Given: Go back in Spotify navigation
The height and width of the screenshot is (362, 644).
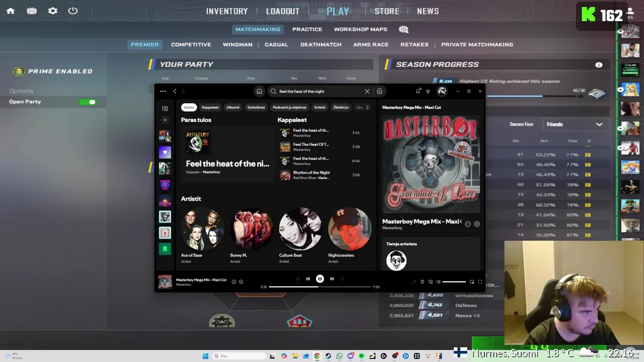Looking at the screenshot, I should (175, 92).
